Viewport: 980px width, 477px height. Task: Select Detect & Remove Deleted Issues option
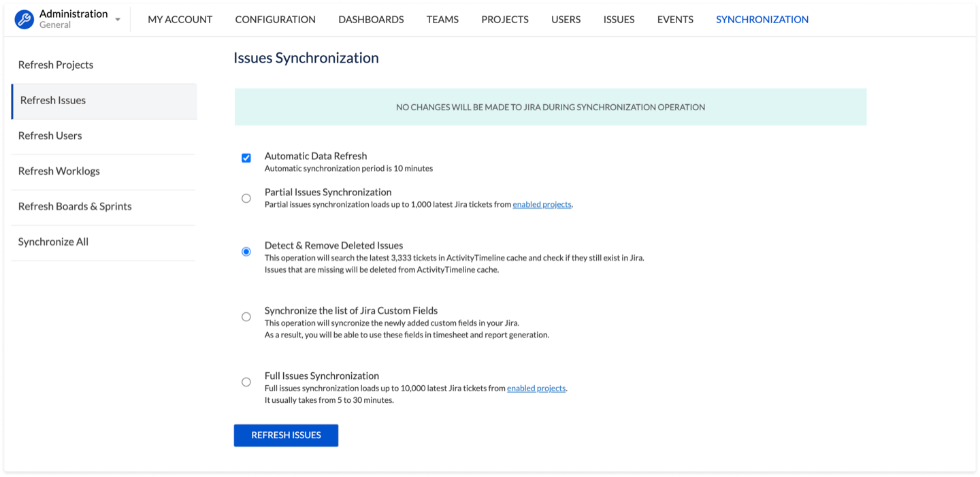tap(246, 252)
